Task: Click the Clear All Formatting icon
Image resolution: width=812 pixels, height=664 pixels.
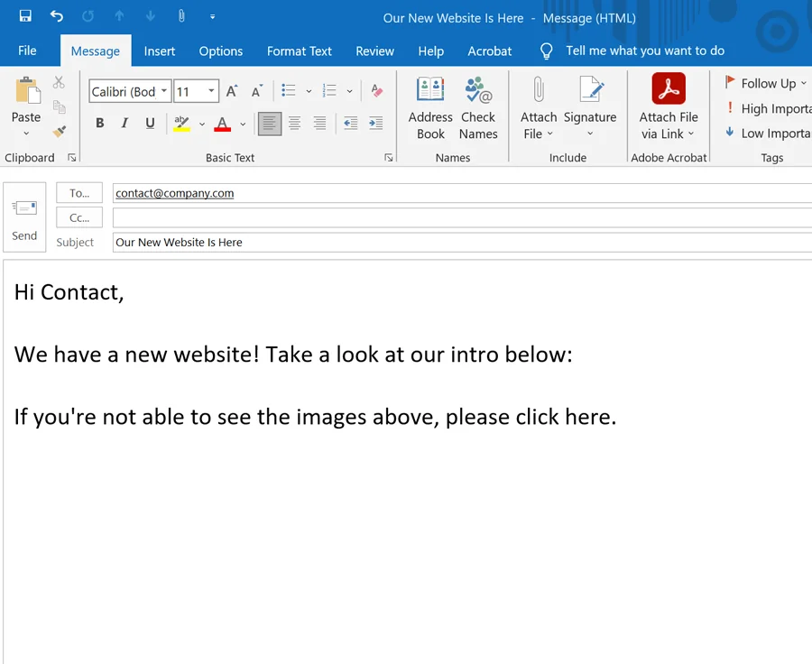Action: click(377, 91)
